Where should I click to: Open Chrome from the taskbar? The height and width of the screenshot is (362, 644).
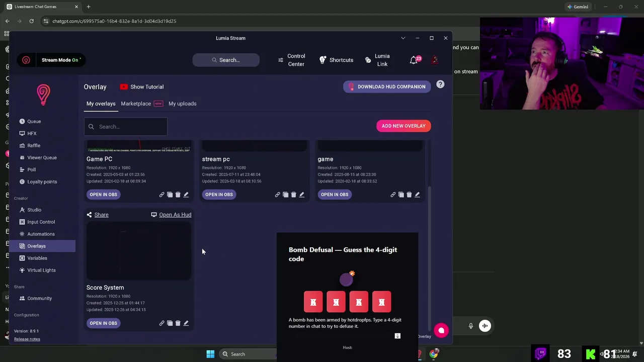pos(434,354)
